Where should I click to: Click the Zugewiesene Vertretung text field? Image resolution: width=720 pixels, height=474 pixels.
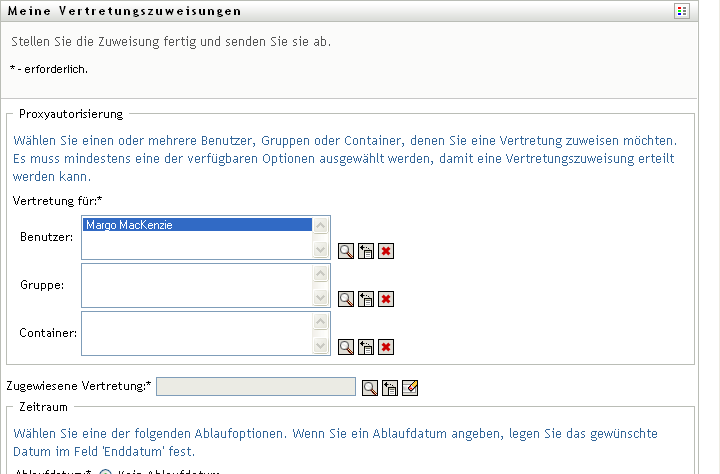pos(256,387)
